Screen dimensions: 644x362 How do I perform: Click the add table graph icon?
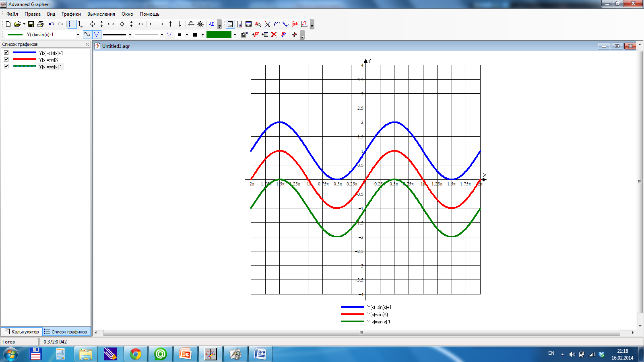coord(265,35)
